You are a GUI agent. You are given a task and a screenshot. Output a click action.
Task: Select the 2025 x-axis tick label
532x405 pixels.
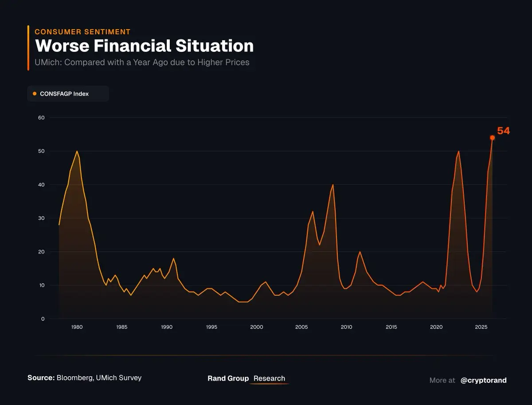click(x=481, y=327)
